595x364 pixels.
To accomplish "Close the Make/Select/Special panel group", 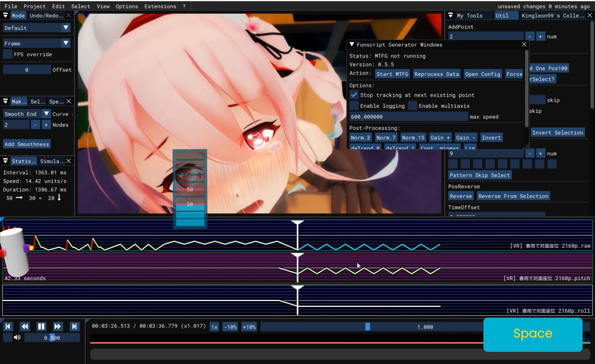I will pos(68,101).
